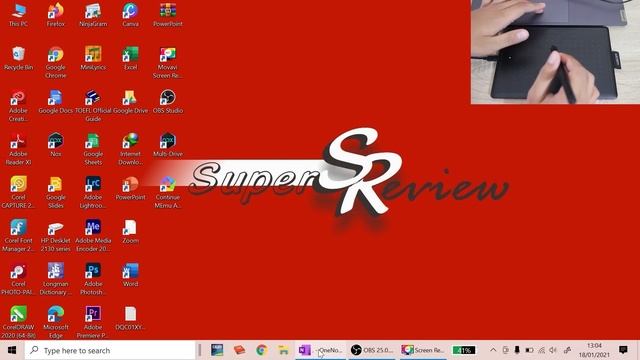Screen dimensions: 640x360
Task: Click the Zoom file on desktop
Action: click(130, 231)
